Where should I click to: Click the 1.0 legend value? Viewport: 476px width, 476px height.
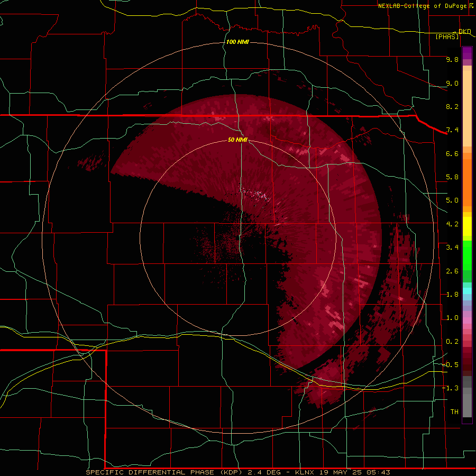click(452, 318)
